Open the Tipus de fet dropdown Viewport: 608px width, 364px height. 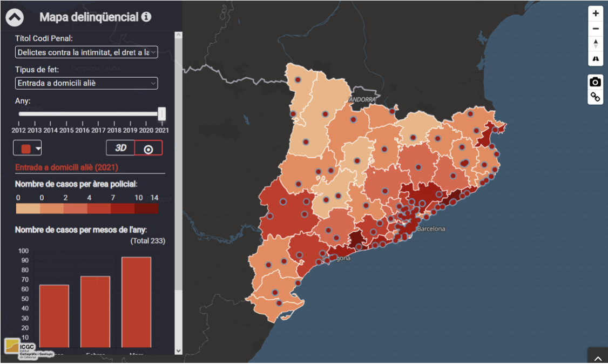(x=86, y=83)
